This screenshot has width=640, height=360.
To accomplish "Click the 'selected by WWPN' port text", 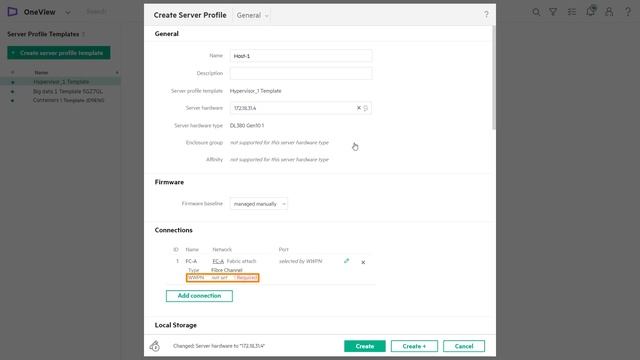I will click(300, 261).
